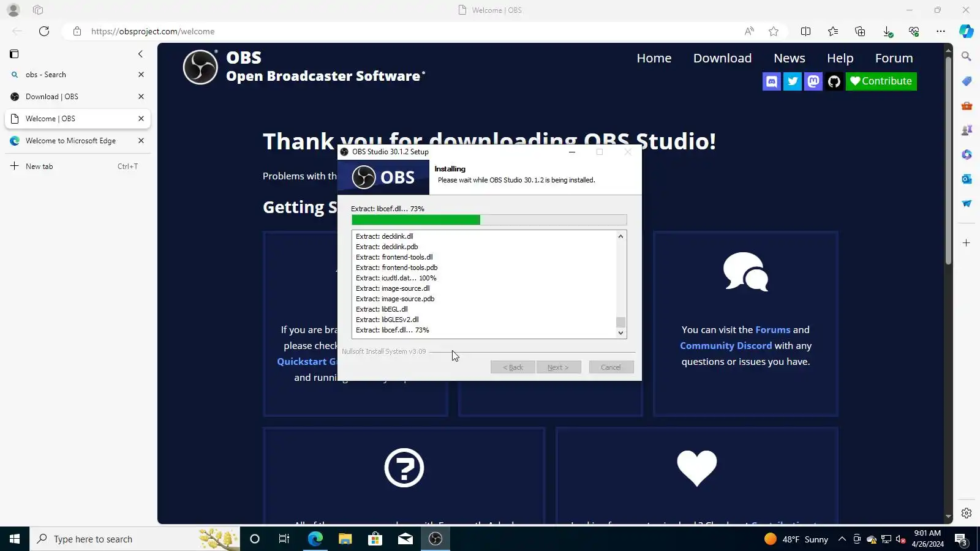Collapse the vertical tabs pane
Viewport: 980px width, 551px height.
click(x=140, y=54)
